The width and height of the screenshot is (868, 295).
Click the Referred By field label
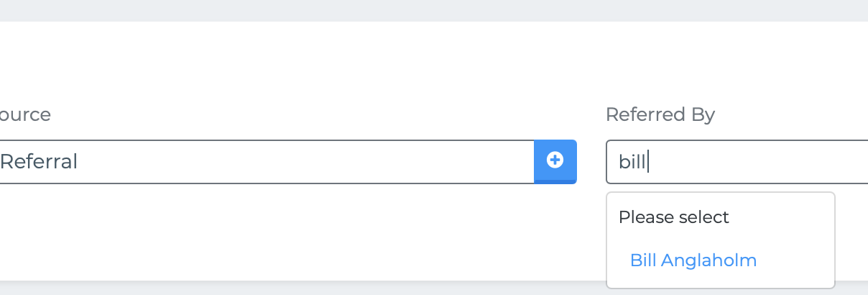point(660,114)
